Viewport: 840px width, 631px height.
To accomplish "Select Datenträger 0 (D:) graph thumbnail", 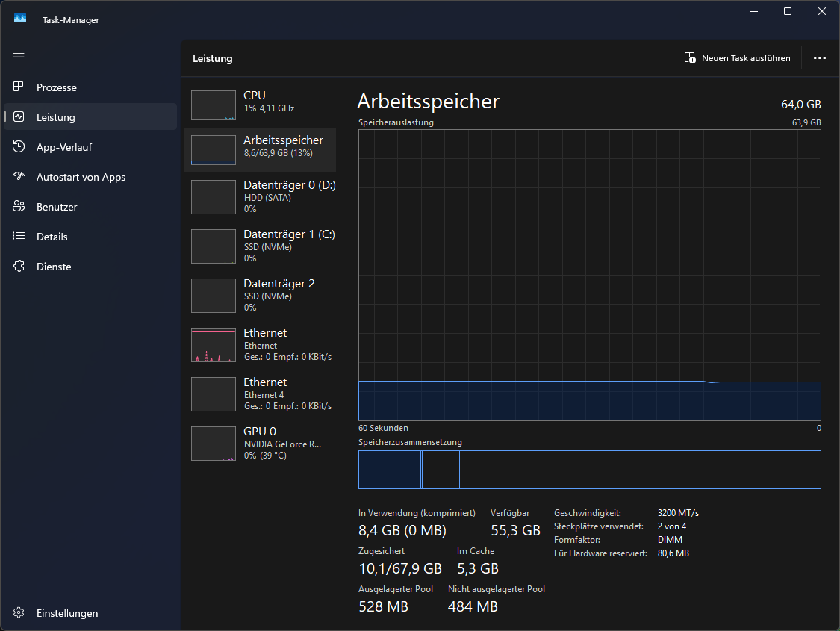I will pyautogui.click(x=214, y=197).
